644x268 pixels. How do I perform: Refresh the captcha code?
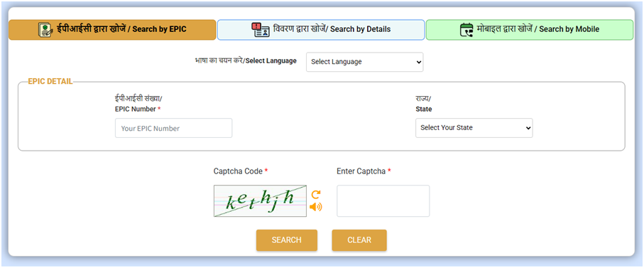click(315, 194)
